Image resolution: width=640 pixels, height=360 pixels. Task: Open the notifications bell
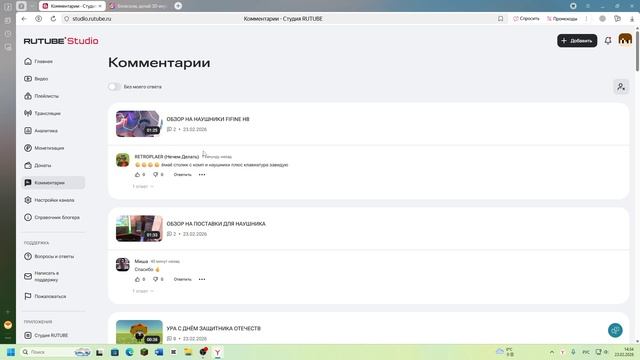coord(608,40)
